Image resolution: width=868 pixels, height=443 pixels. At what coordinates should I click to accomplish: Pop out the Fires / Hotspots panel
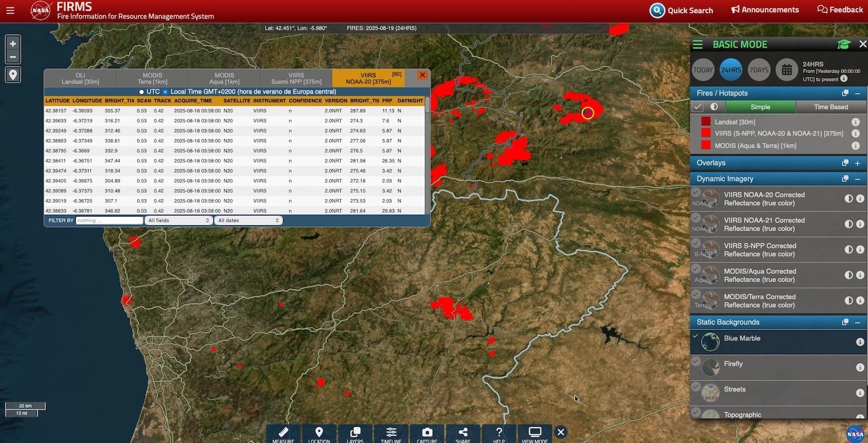tap(845, 93)
